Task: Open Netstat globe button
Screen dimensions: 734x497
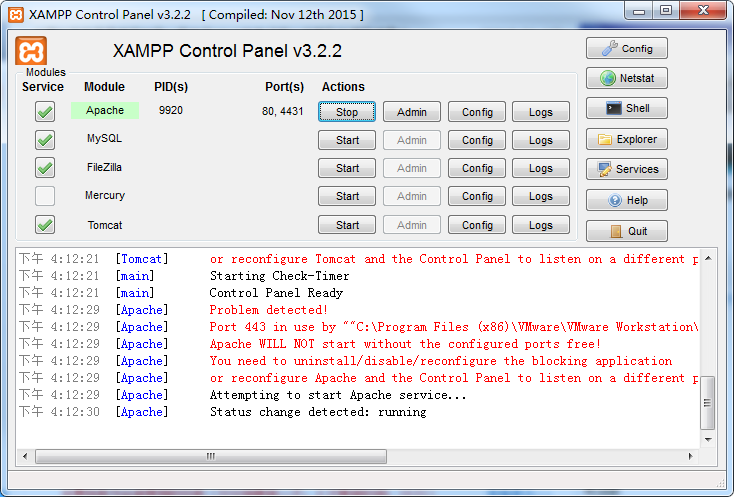Action: (627, 78)
